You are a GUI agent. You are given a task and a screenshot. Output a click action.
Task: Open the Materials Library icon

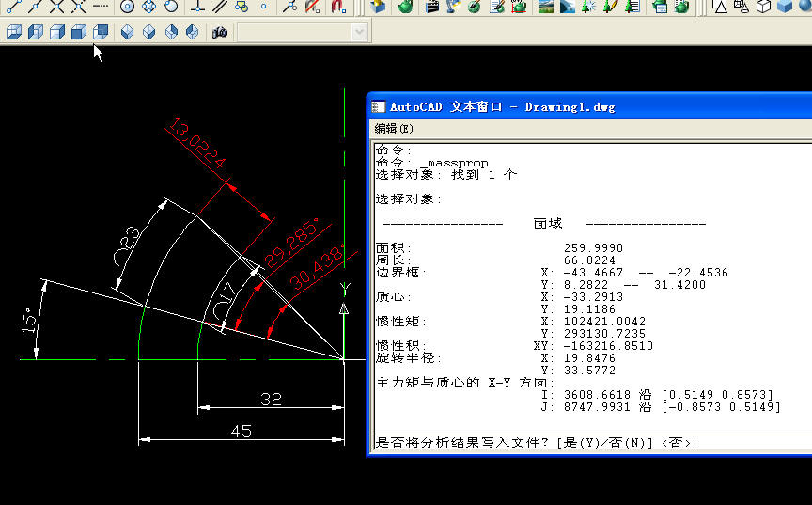tap(497, 7)
